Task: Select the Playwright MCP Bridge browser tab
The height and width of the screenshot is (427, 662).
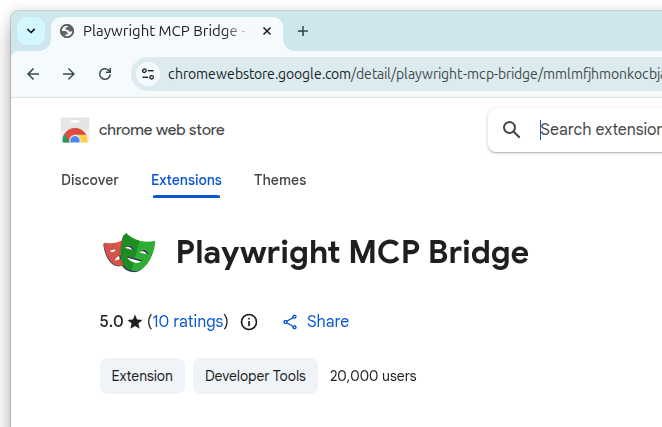Action: [x=167, y=32]
